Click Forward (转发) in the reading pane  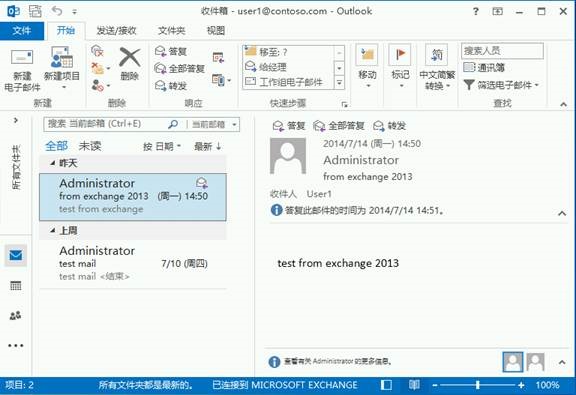(389, 126)
